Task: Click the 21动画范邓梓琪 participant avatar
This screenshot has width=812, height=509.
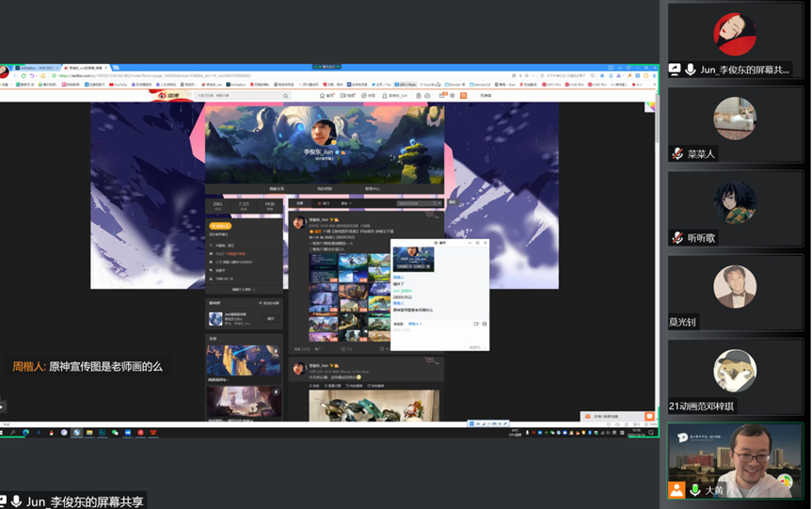Action: click(x=734, y=371)
